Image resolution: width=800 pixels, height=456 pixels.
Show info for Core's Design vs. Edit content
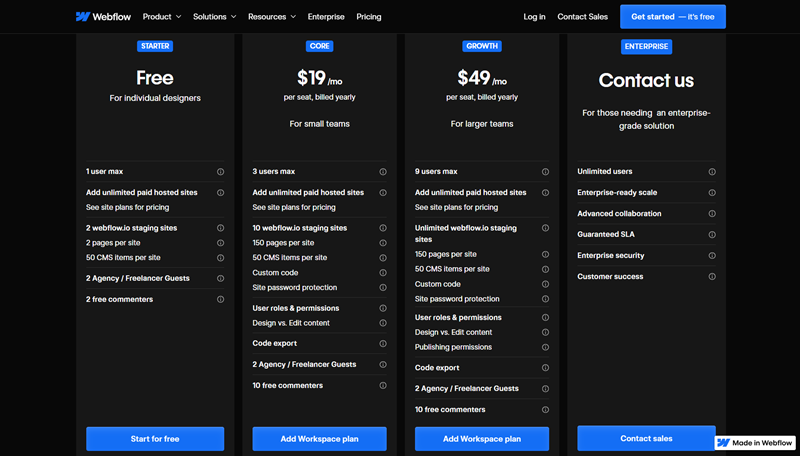click(383, 323)
